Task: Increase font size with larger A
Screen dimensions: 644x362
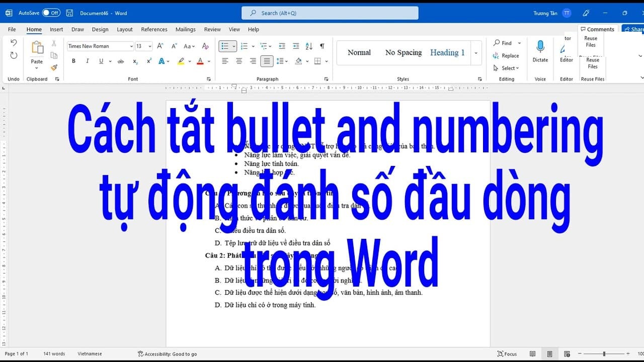Action: [x=160, y=46]
